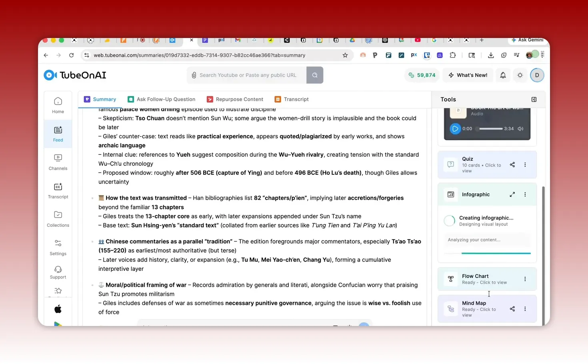
Task: Open the Repurpose Content tab
Action: pyautogui.click(x=235, y=99)
